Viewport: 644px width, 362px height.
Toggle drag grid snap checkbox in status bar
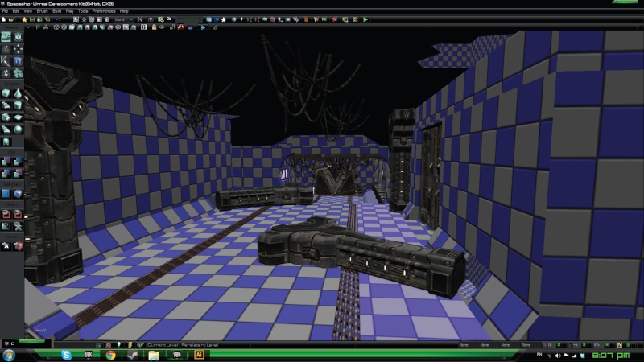[559, 345]
